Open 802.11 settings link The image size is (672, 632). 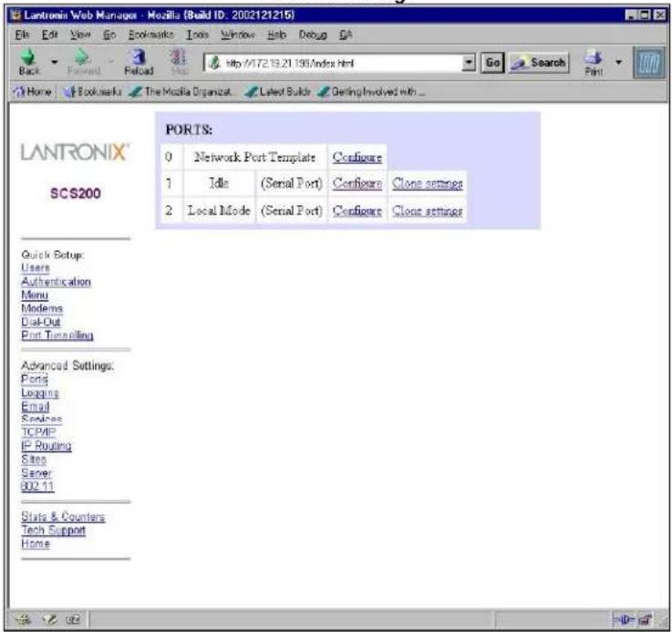37,487
